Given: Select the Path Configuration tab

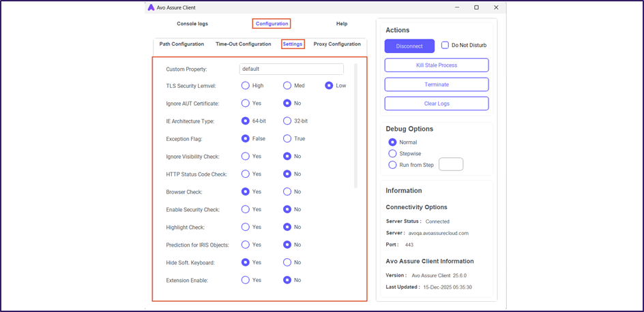Looking at the screenshot, I should coord(181,44).
